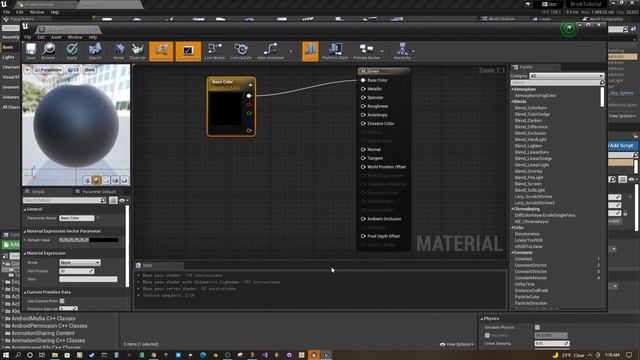Click Hide Unrelated toolbar icon

click(270, 51)
